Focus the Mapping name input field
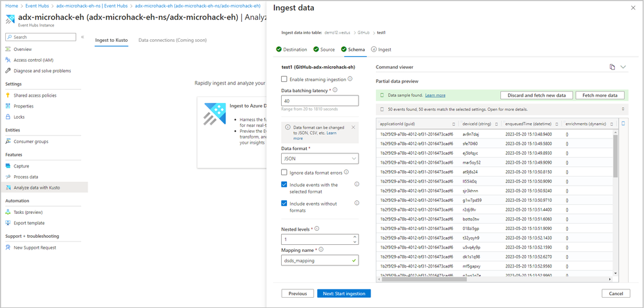644x308 pixels. point(320,260)
